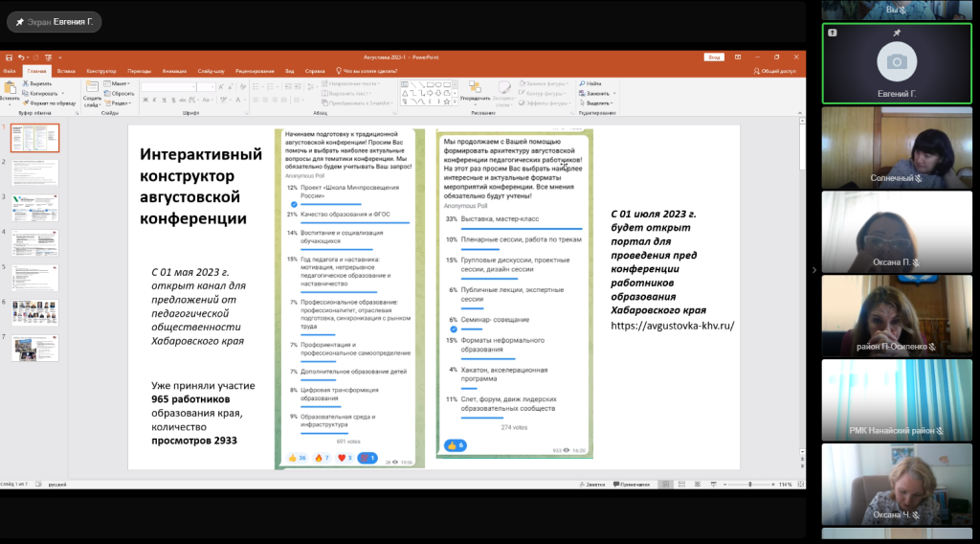Click the Общий доступ share button
Viewport: 980px width, 544px height.
pos(775,71)
